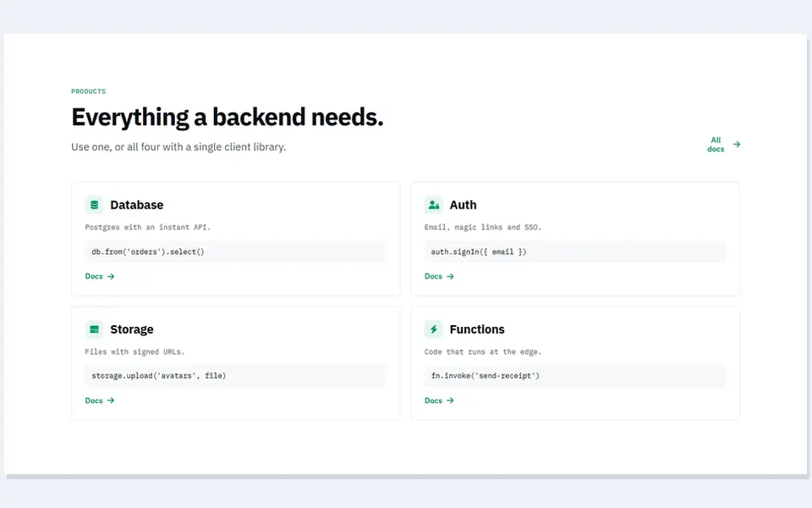
Task: Click the Database stack icon
Action: pos(94,205)
